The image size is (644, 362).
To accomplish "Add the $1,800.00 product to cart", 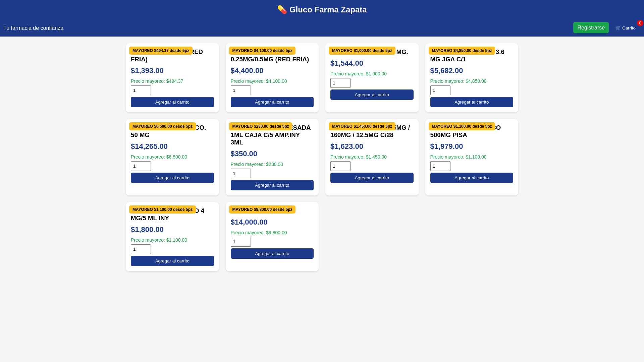I will click(x=172, y=261).
